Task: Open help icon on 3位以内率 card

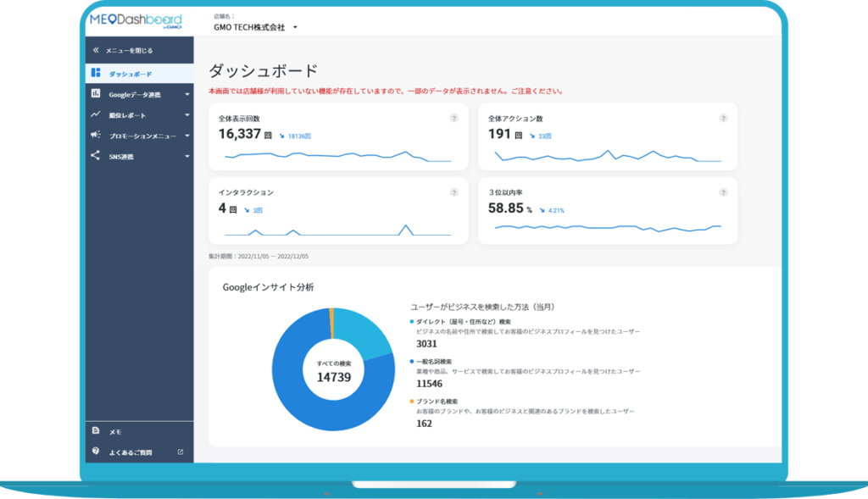Action: [723, 192]
